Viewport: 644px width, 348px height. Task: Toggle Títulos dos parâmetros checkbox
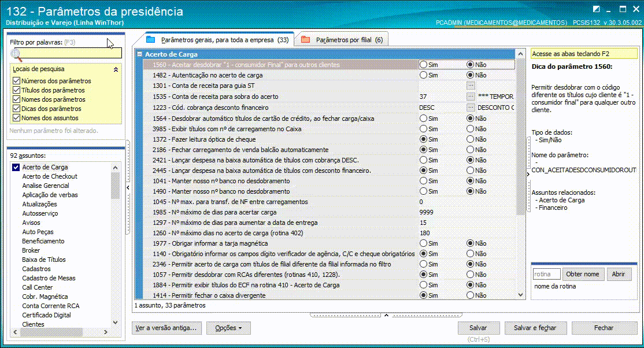click(x=16, y=90)
